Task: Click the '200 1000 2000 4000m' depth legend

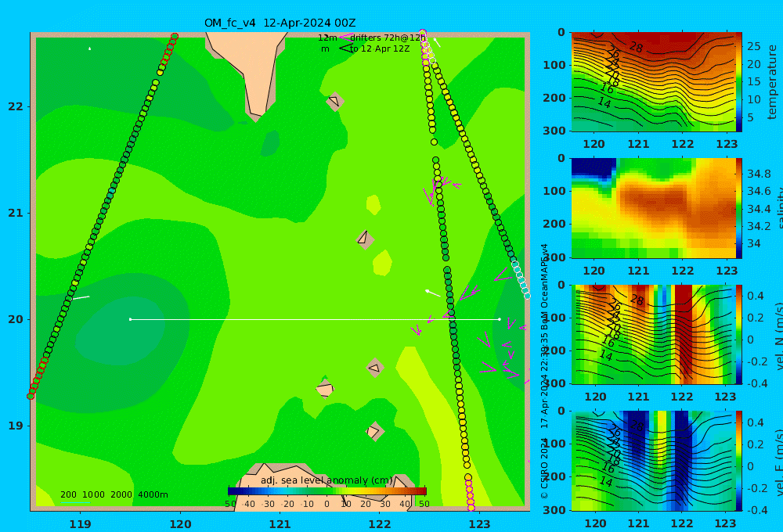Action: [114, 494]
